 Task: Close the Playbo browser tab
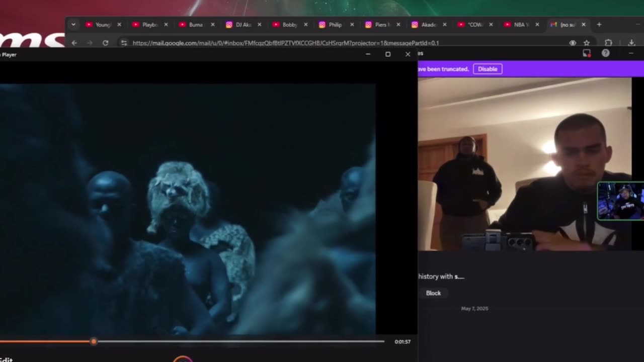pyautogui.click(x=166, y=25)
